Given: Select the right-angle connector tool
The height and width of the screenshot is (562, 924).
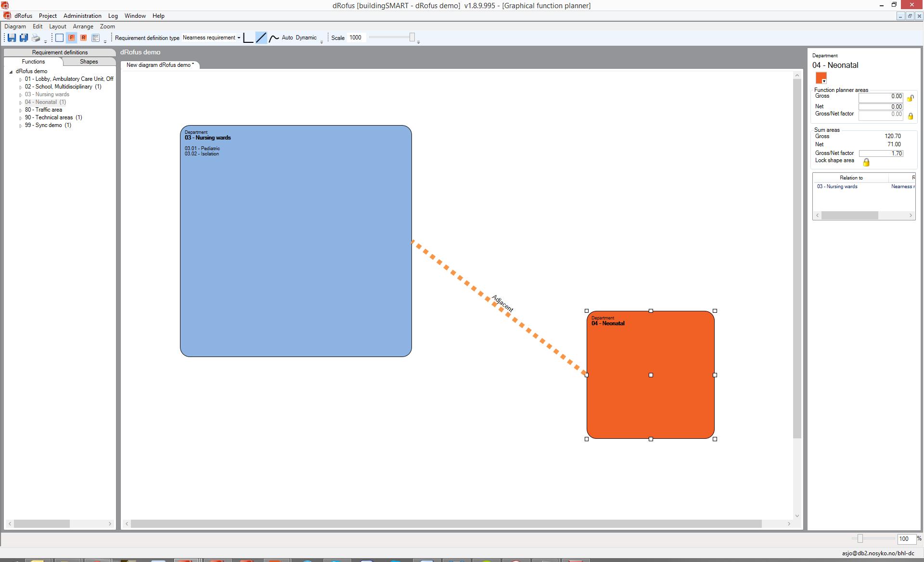Looking at the screenshot, I should pyautogui.click(x=248, y=38).
